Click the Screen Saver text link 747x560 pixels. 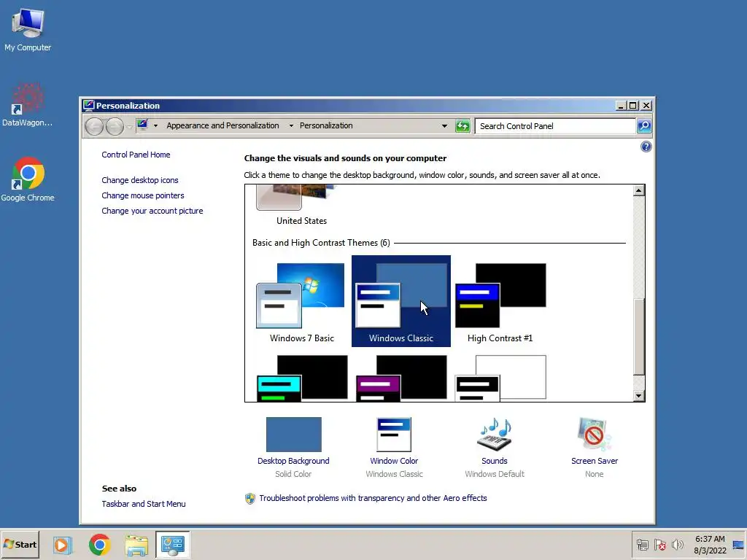pos(595,461)
